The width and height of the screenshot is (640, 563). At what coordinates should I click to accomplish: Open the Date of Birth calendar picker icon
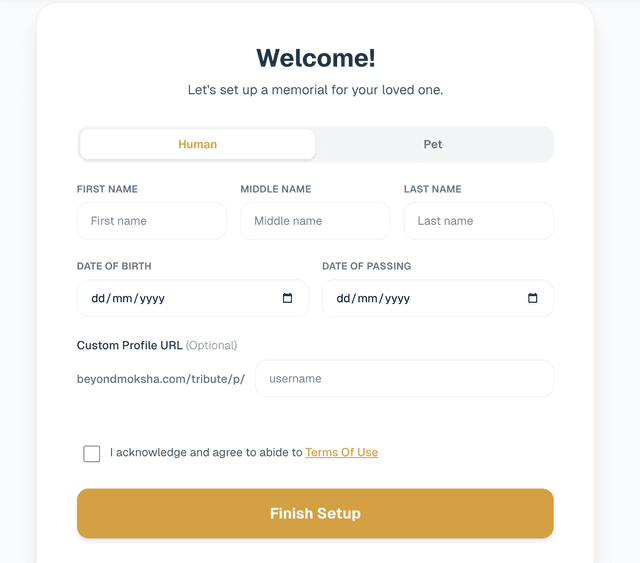pos(288,298)
